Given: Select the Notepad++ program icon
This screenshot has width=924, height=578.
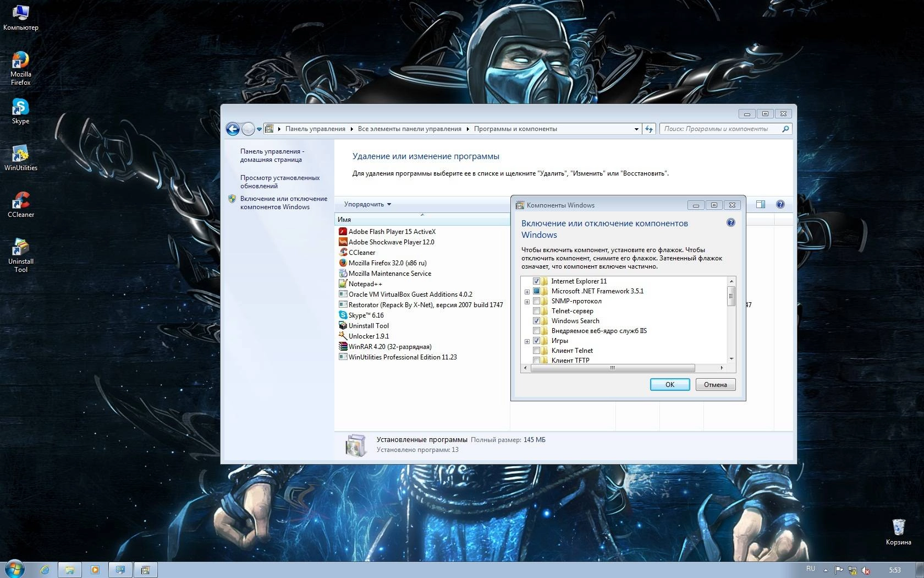Looking at the screenshot, I should (x=343, y=284).
